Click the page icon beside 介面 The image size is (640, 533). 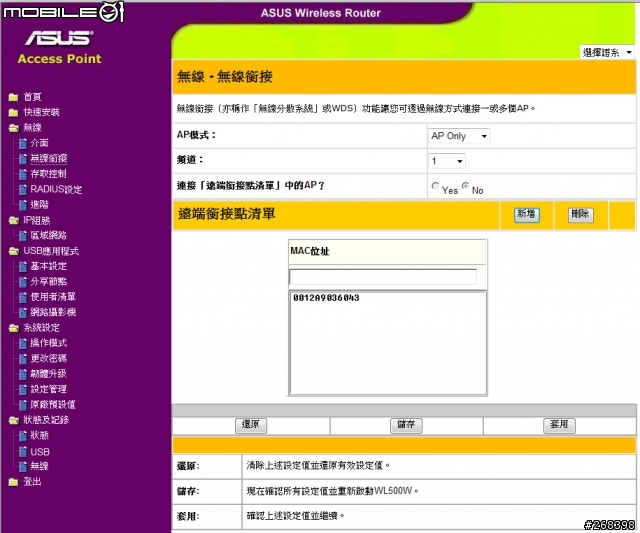23,143
